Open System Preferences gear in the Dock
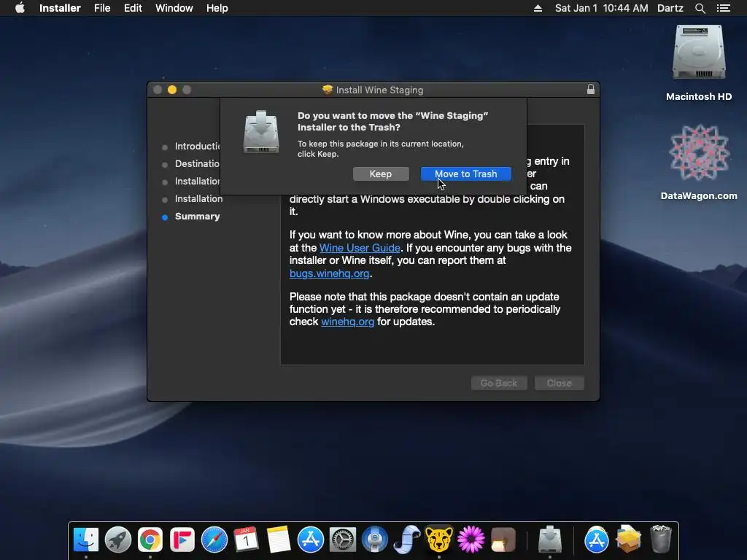Image resolution: width=747 pixels, height=560 pixels. coord(343,540)
